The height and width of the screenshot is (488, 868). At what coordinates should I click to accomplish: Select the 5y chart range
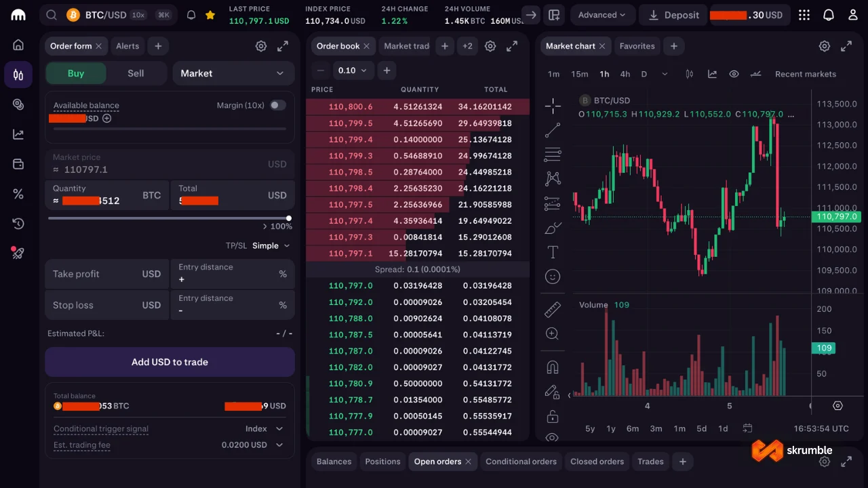coord(590,428)
